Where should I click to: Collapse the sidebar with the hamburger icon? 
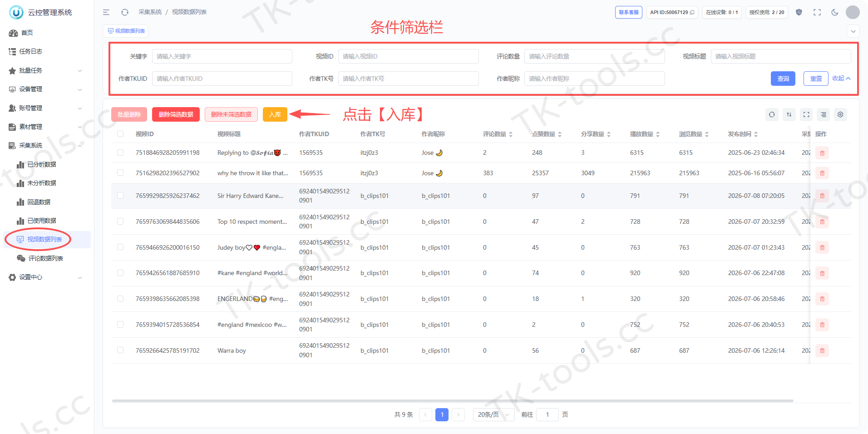106,12
